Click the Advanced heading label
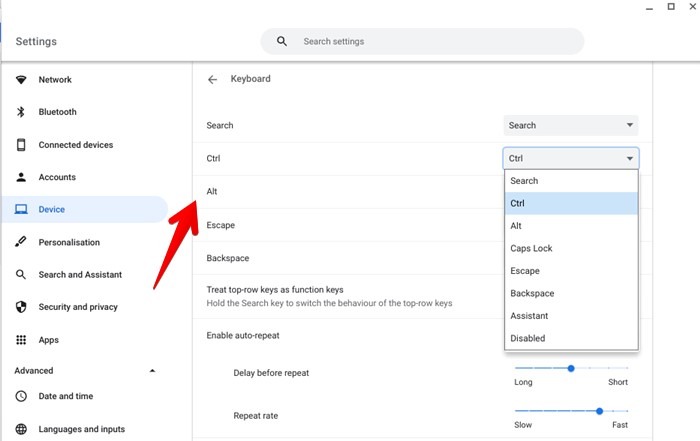 (x=33, y=370)
